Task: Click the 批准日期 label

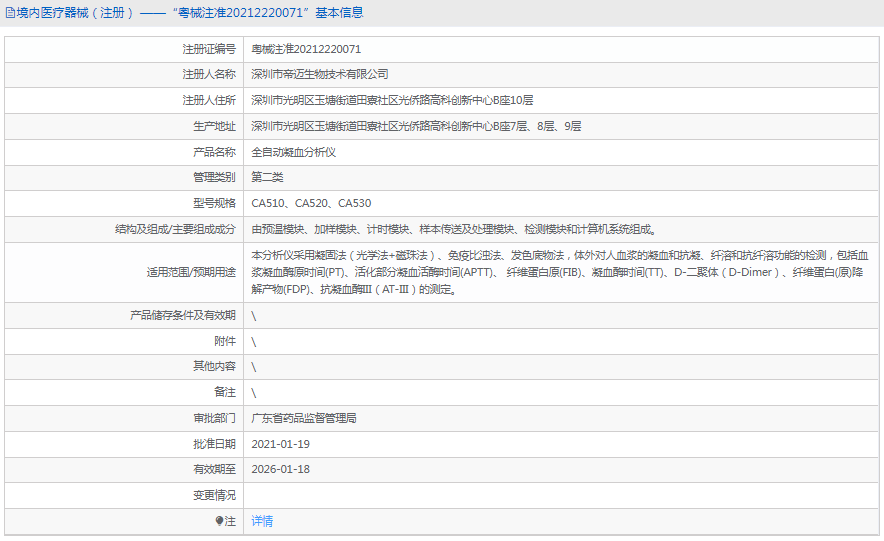Action: point(214,444)
